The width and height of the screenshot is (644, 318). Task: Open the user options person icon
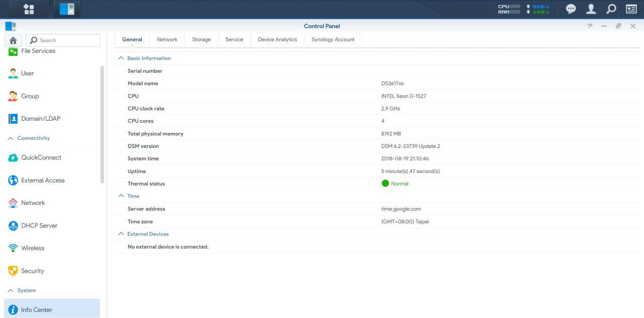(x=591, y=9)
